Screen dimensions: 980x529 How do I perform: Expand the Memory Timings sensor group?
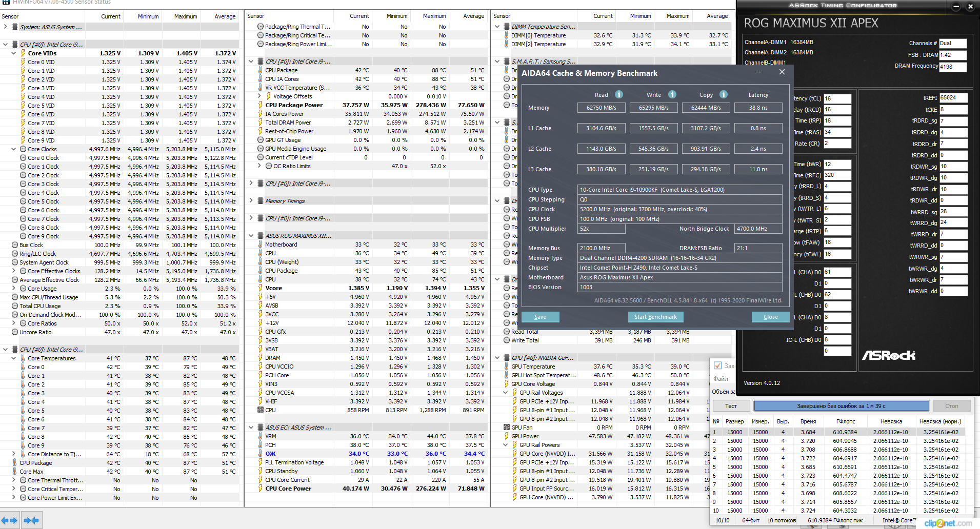coord(251,201)
